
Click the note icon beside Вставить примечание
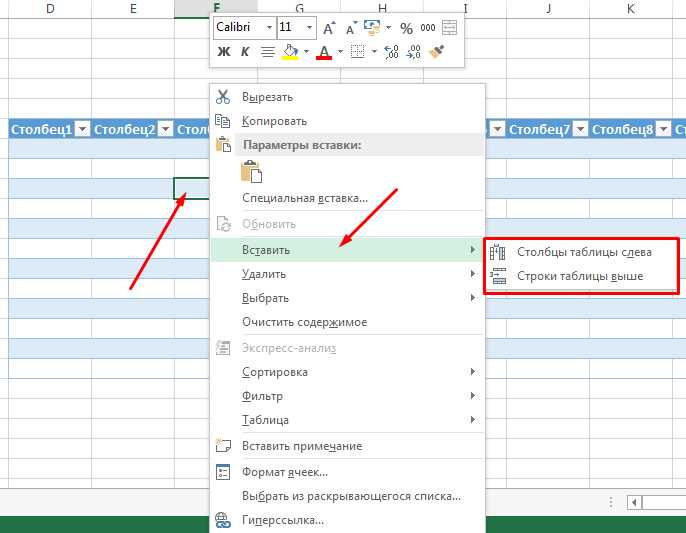click(x=223, y=446)
